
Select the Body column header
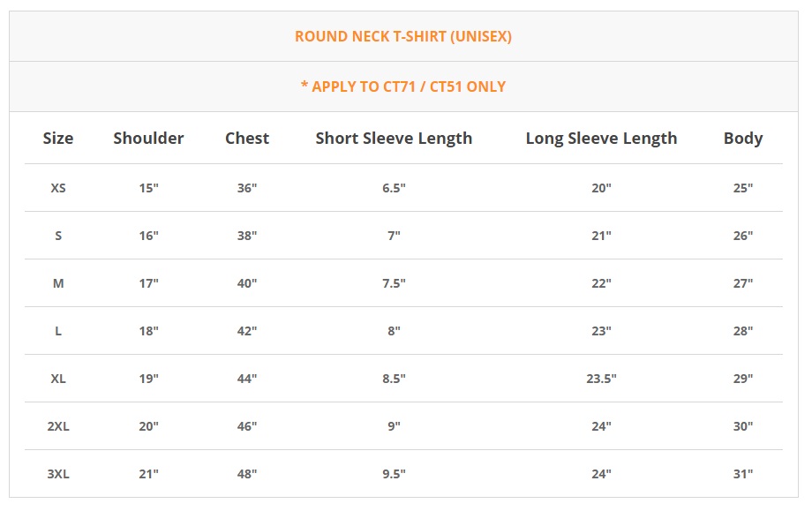tap(743, 139)
